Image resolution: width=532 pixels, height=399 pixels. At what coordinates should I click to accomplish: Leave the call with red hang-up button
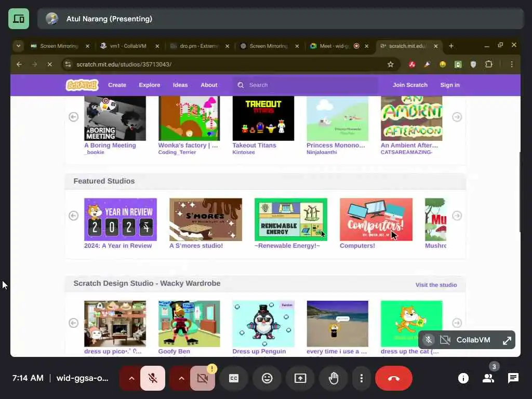(x=394, y=378)
